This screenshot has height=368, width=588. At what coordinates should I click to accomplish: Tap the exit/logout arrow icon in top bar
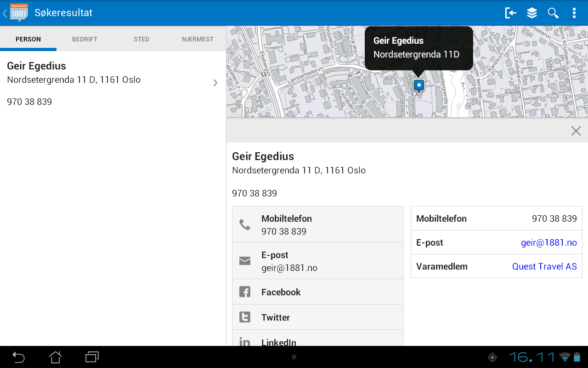coord(510,13)
